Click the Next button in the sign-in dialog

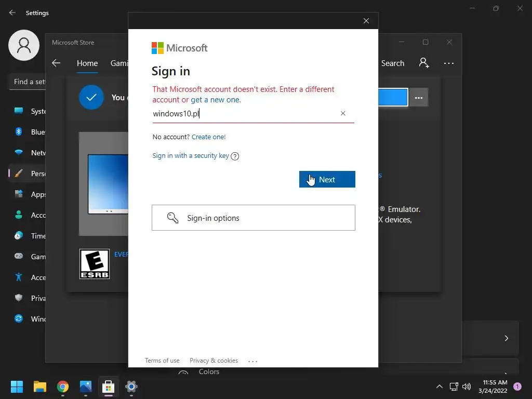327,179
